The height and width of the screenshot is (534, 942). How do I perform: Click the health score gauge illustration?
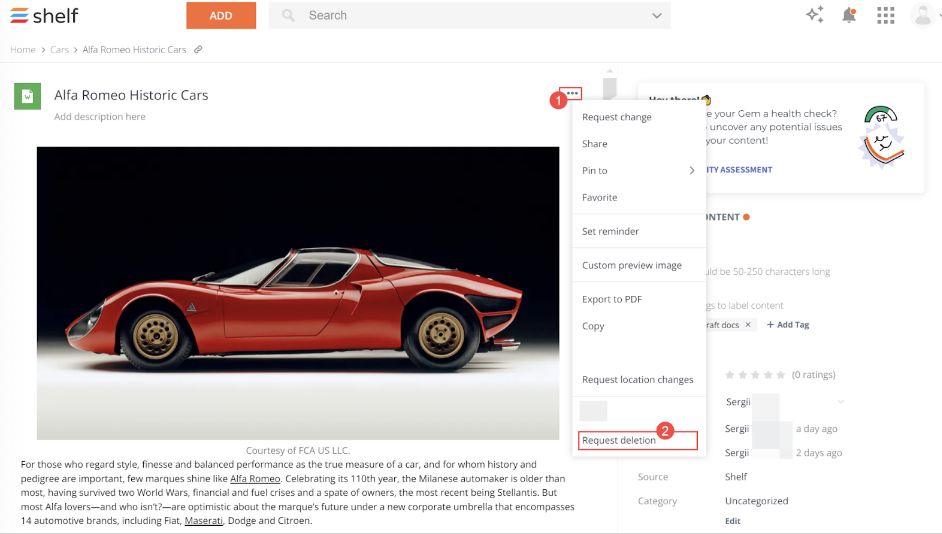[x=881, y=137]
